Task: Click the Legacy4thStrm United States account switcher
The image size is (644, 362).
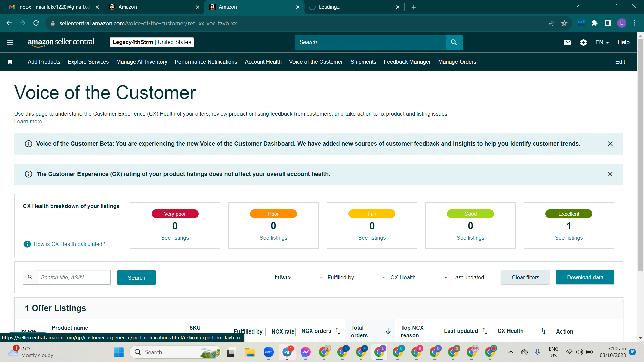Action: coord(152,42)
